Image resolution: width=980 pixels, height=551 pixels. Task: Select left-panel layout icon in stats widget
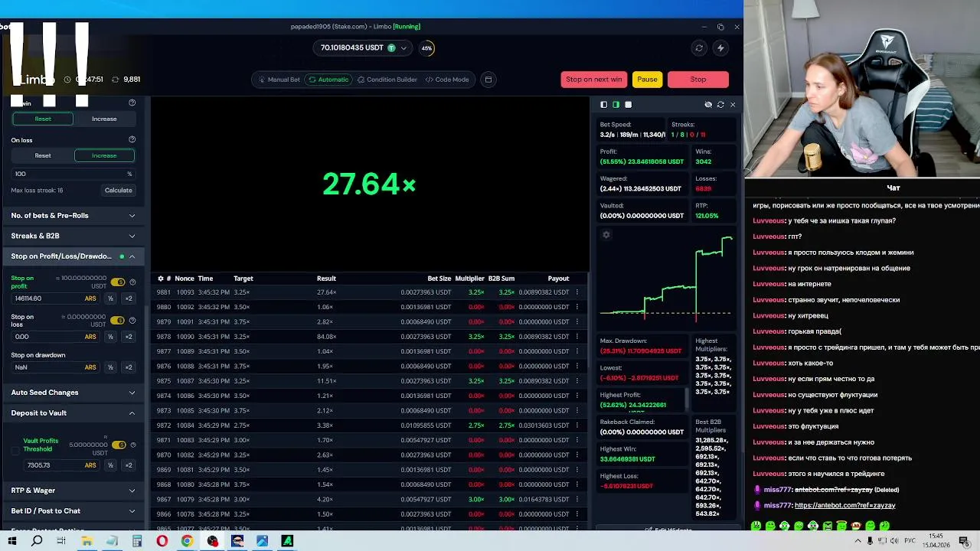pos(603,105)
